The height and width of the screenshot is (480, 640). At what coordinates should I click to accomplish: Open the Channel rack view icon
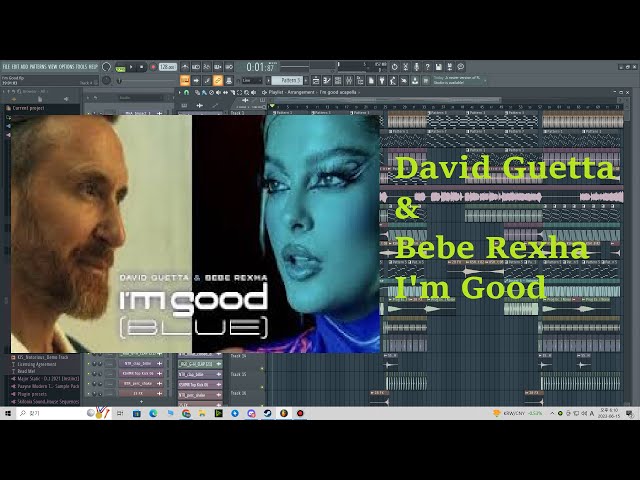click(338, 80)
